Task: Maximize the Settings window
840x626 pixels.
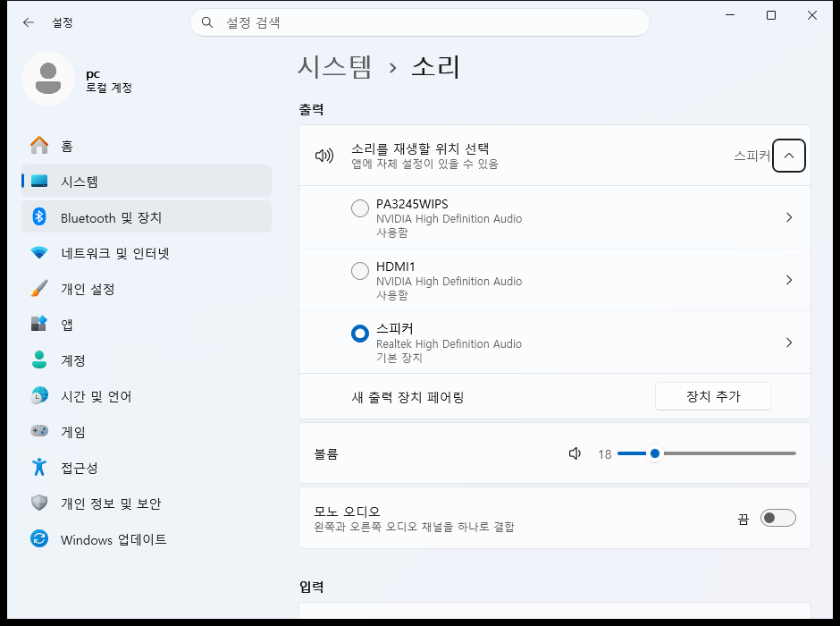Action: 771,15
